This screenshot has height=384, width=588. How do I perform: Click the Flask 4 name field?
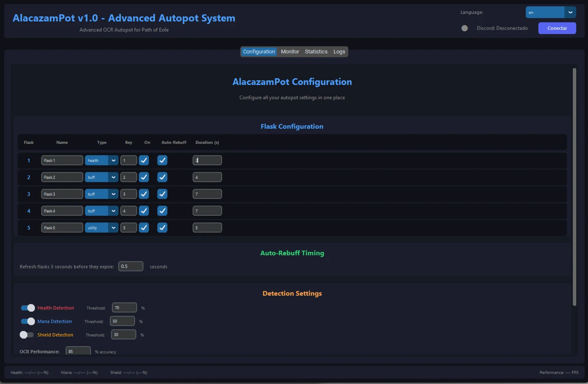(x=62, y=211)
